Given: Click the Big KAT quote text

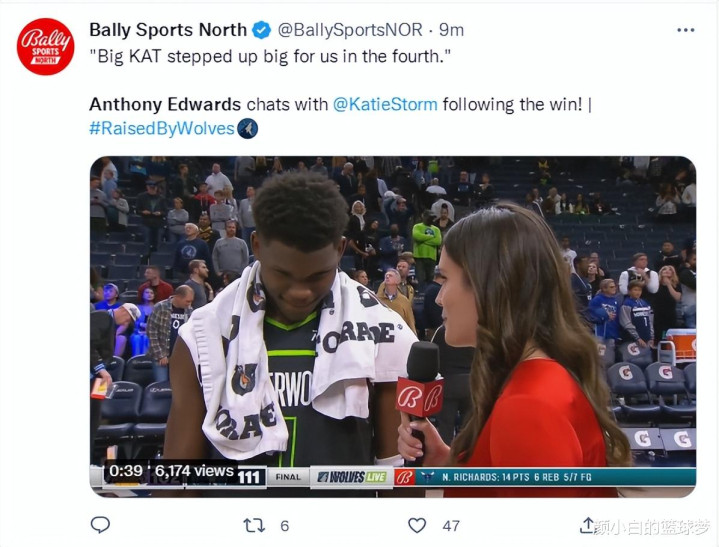Looking at the screenshot, I should coord(270,57).
